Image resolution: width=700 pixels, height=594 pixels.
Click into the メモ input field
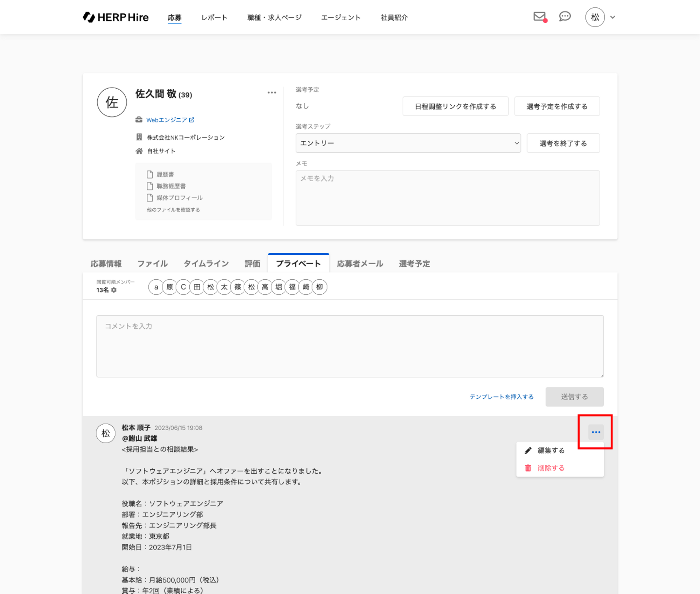pos(447,198)
